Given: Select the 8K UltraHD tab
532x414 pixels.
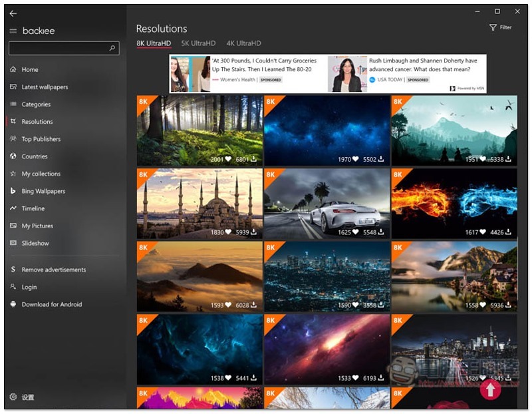Looking at the screenshot, I should (154, 43).
